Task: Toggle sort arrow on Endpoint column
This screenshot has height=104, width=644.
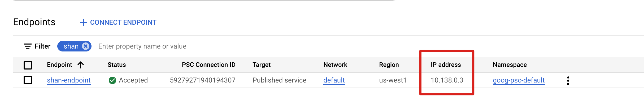Action: [x=81, y=65]
